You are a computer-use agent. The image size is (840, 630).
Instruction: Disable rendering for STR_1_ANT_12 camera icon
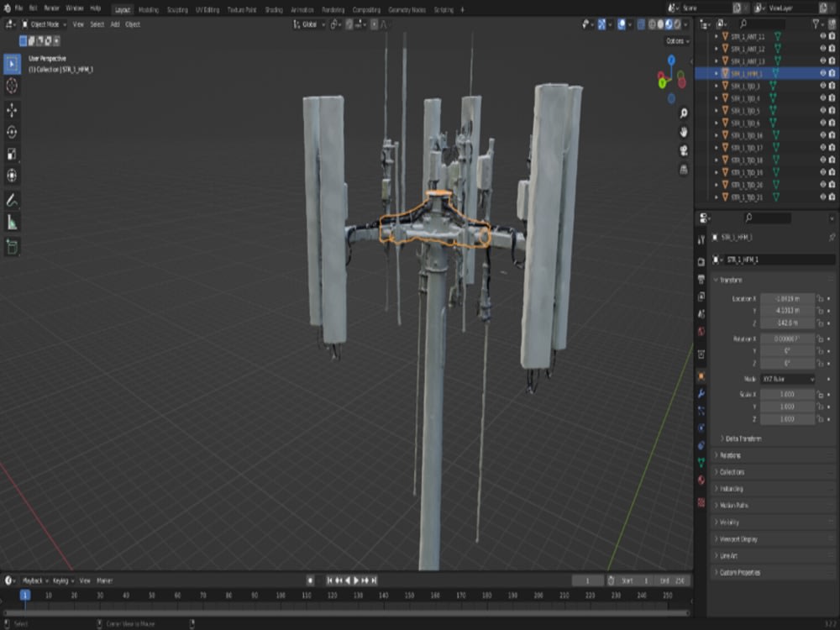(832, 48)
